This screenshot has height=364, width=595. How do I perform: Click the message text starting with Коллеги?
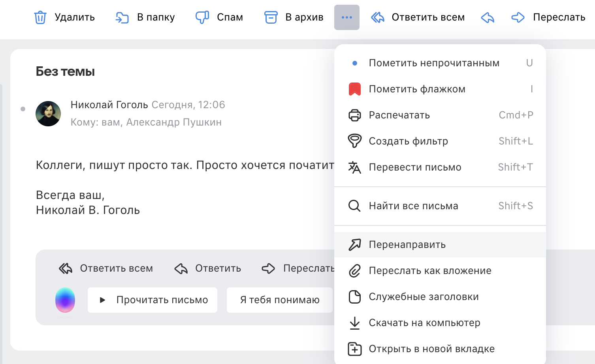(185, 165)
